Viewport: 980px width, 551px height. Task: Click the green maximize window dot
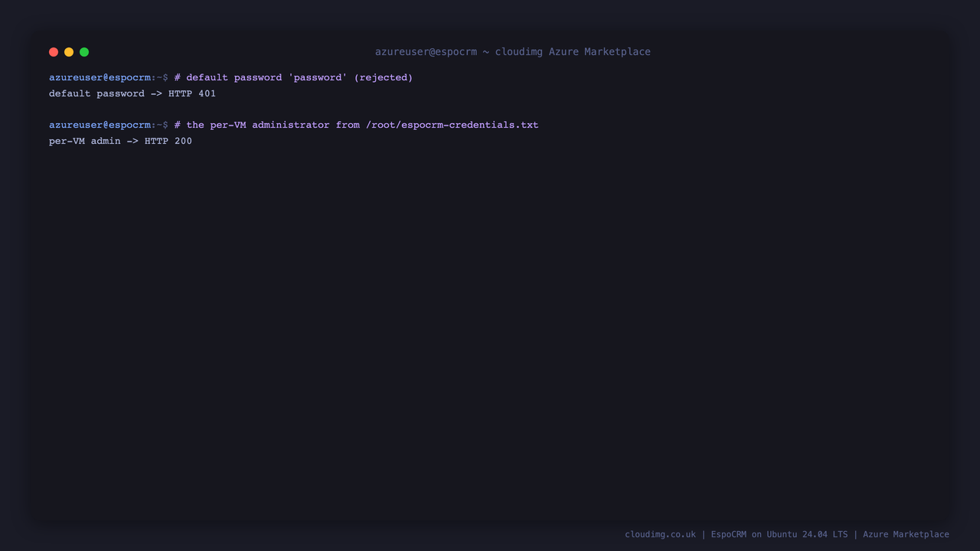point(84,52)
